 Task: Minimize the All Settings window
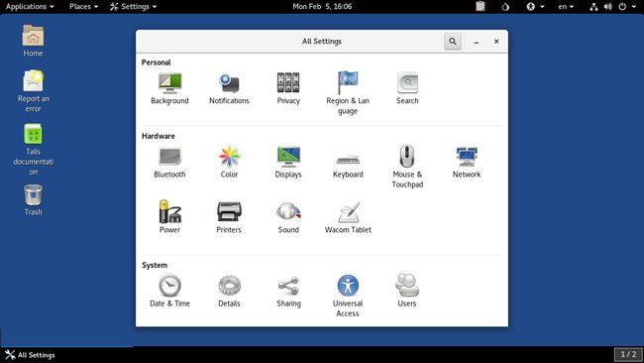[x=476, y=42]
